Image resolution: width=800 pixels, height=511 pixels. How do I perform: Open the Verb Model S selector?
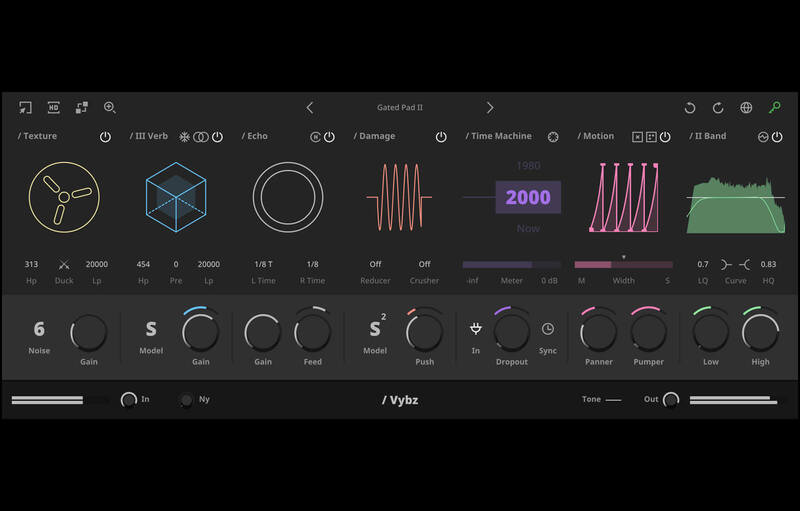click(151, 329)
